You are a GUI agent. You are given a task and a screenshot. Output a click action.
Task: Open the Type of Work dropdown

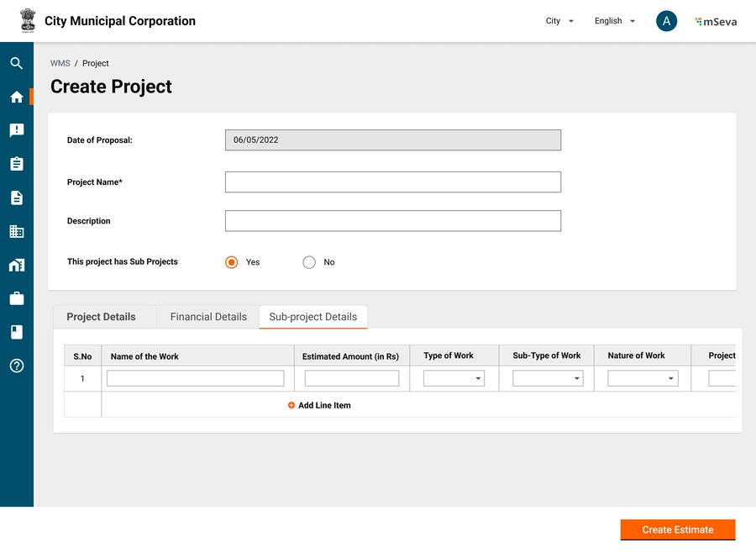coord(454,379)
